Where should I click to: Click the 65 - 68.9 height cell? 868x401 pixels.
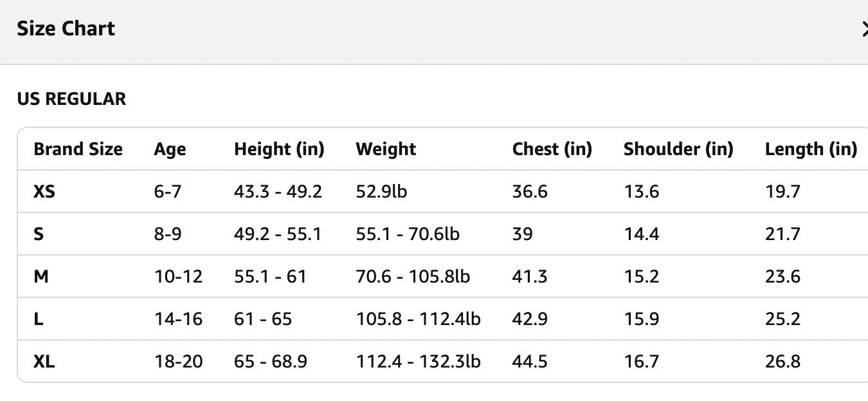(x=270, y=361)
